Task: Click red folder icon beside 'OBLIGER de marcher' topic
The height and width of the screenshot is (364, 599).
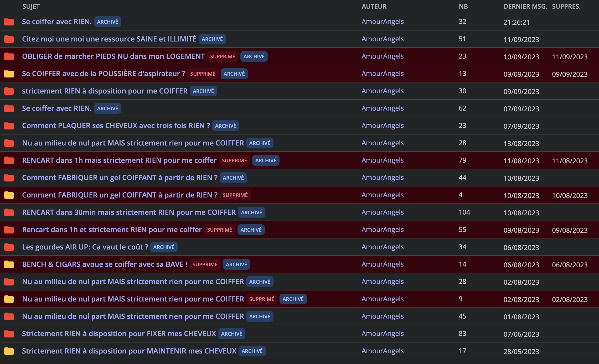Action: pyautogui.click(x=9, y=56)
